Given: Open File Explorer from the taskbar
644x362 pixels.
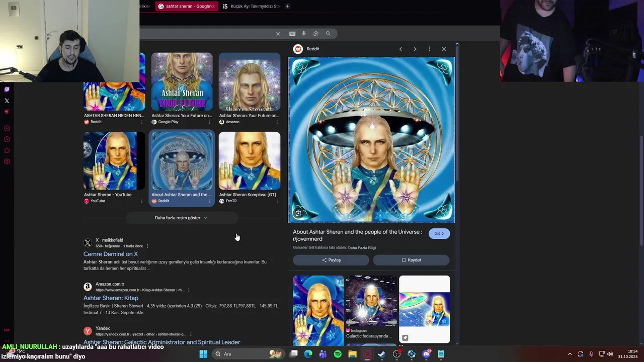Looking at the screenshot, I should coord(352,354).
